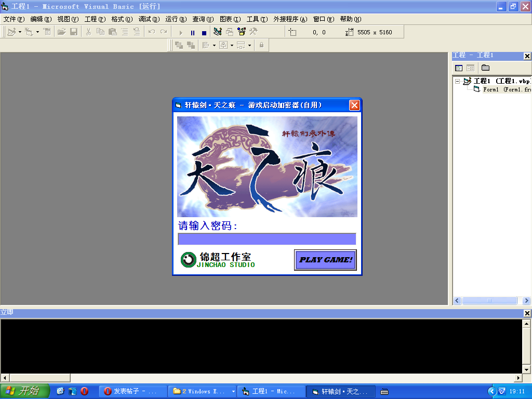Click the Align Lefts icon

206,45
